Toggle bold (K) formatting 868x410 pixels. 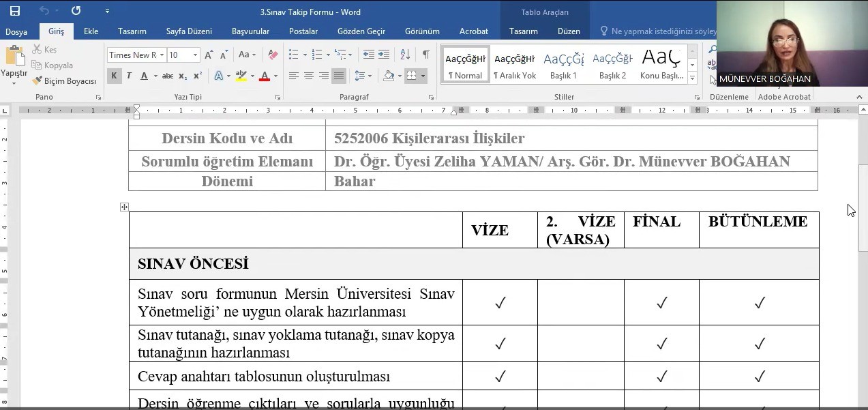[114, 76]
